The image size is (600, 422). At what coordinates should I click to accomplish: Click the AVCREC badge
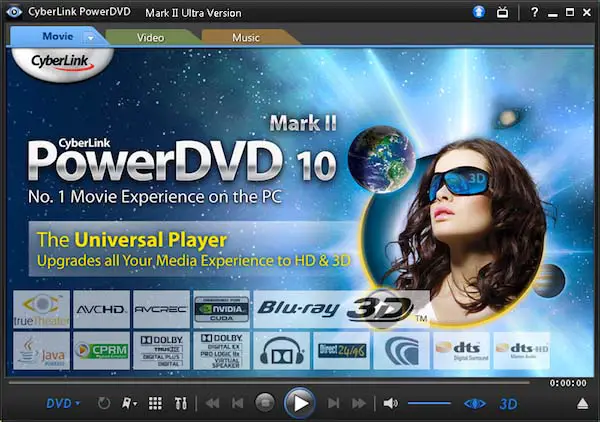[x=161, y=309]
